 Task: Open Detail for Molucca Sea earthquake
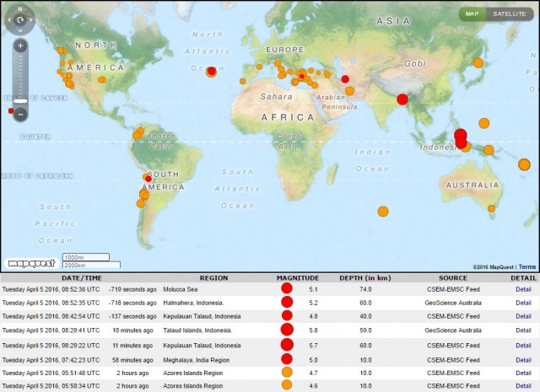point(523,289)
